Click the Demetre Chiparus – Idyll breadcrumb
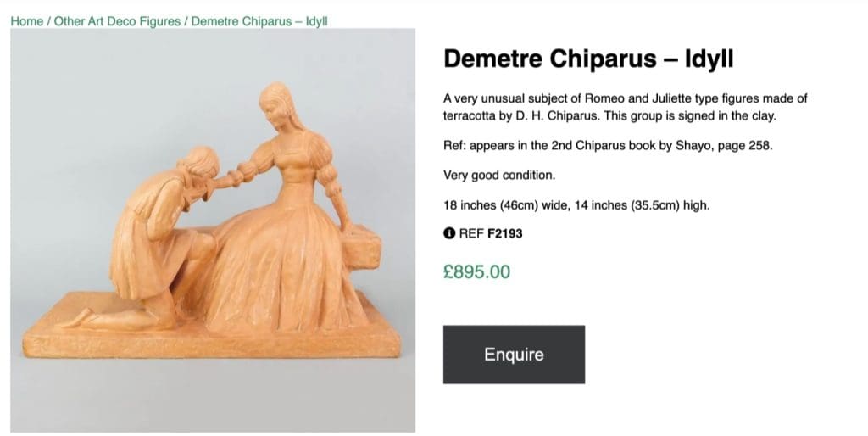 [259, 21]
